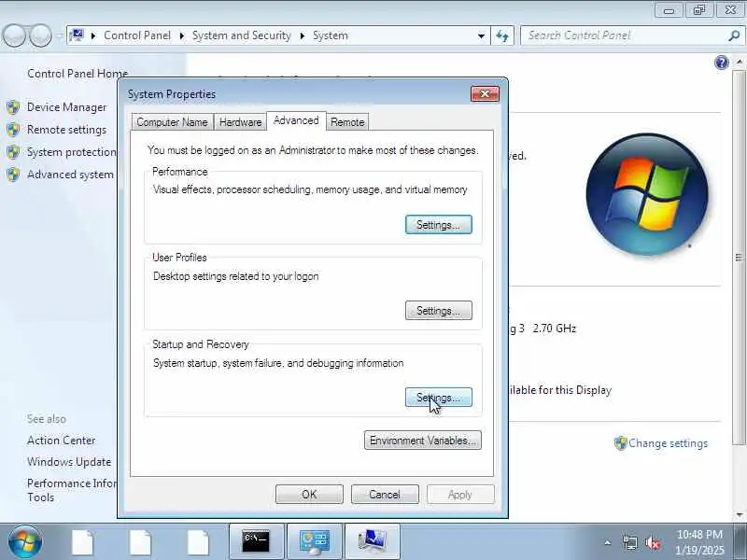Open Startup and Recovery Settings button
This screenshot has width=747, height=560.
coord(438,398)
